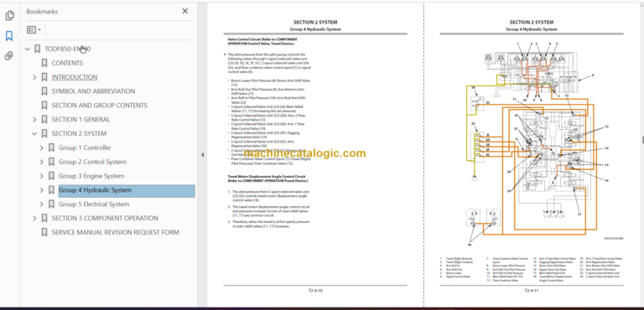Expand Group 5 Electrical System bookmark
This screenshot has height=310, width=644.
coord(41,204)
